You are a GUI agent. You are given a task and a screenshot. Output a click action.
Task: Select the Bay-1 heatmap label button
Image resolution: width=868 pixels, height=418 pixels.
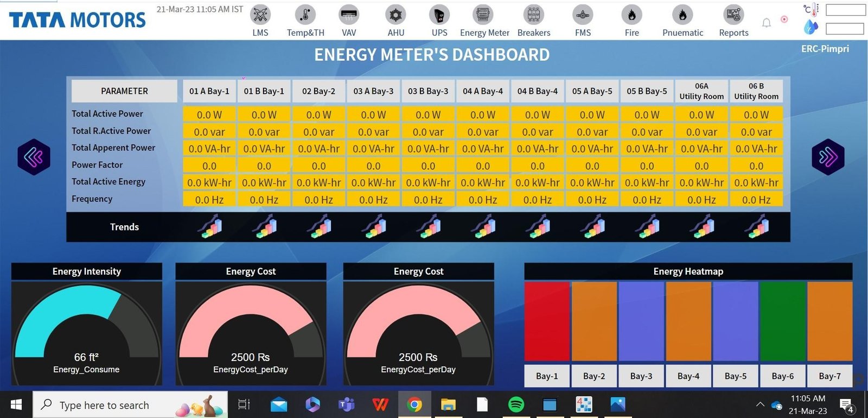pyautogui.click(x=547, y=376)
